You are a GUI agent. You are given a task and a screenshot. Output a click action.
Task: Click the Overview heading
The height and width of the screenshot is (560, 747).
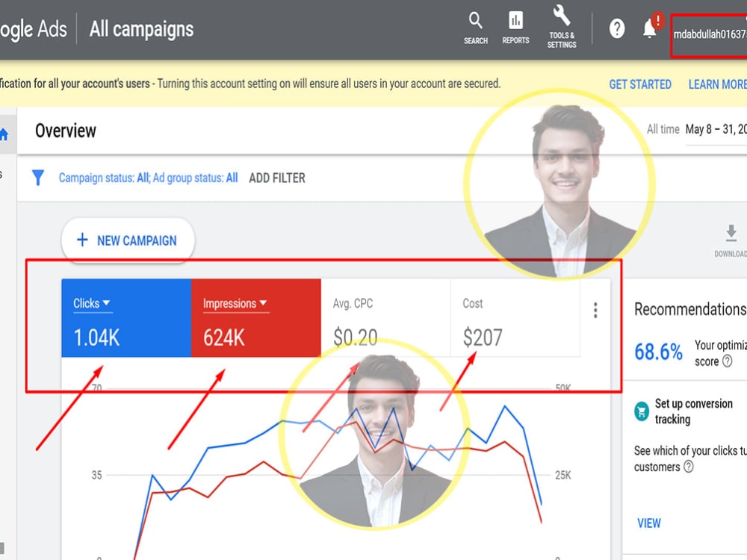point(66,131)
